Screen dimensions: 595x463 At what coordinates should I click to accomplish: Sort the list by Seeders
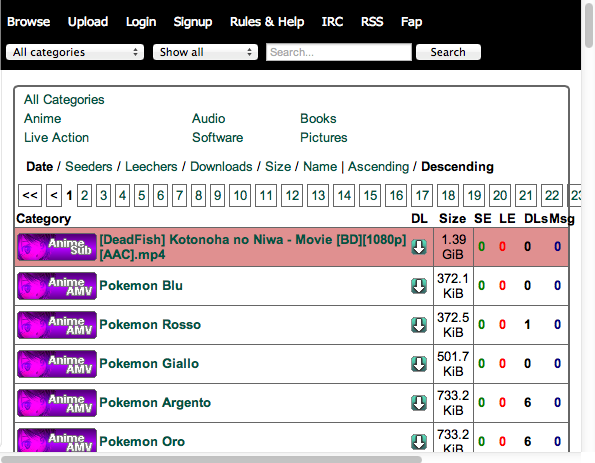tap(89, 167)
